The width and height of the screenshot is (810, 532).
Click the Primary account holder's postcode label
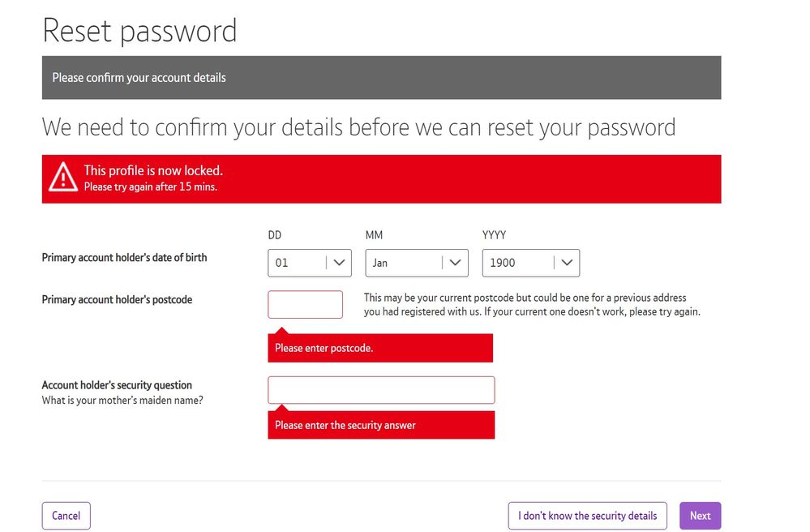tap(117, 299)
